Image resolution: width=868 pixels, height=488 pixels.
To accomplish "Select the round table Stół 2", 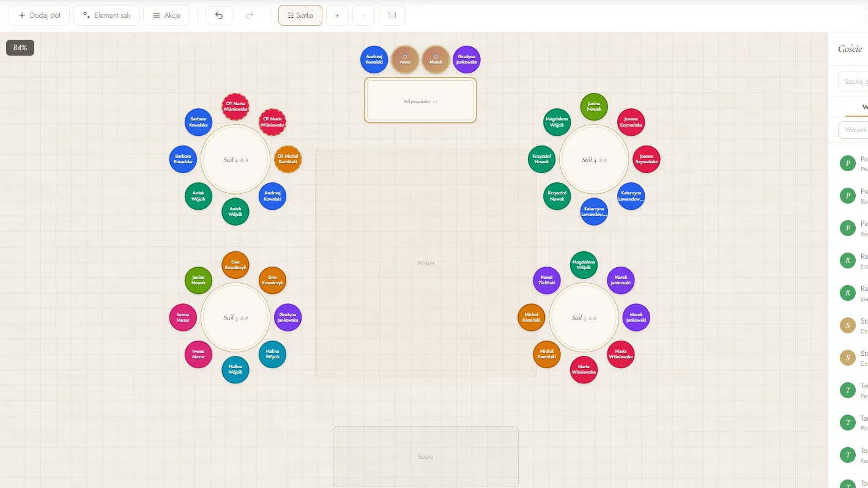I will [x=236, y=160].
